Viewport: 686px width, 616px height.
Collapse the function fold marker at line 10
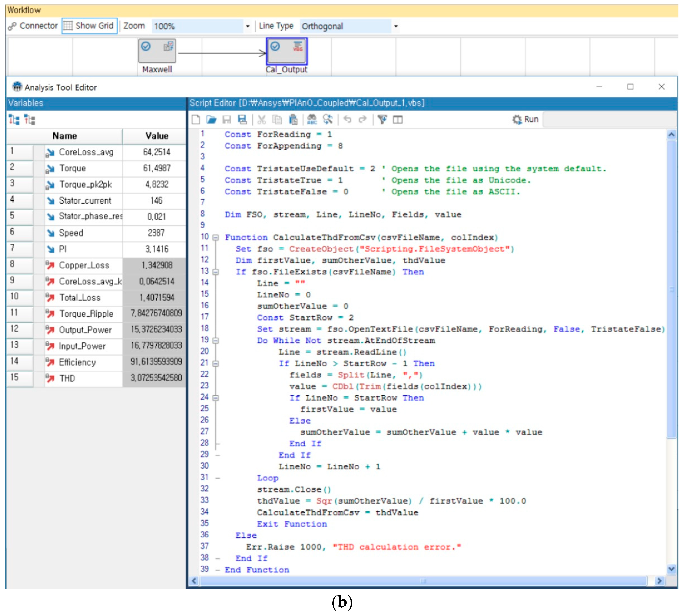tap(216, 238)
